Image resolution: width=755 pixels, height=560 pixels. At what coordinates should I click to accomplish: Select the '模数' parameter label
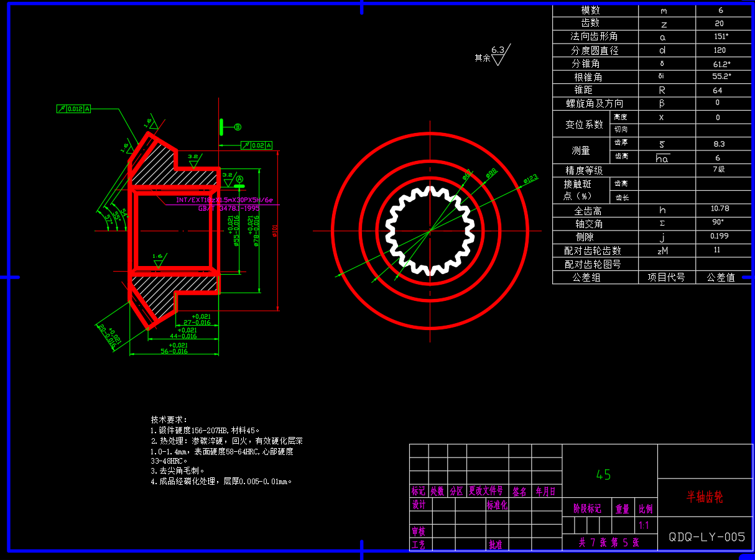point(590,10)
